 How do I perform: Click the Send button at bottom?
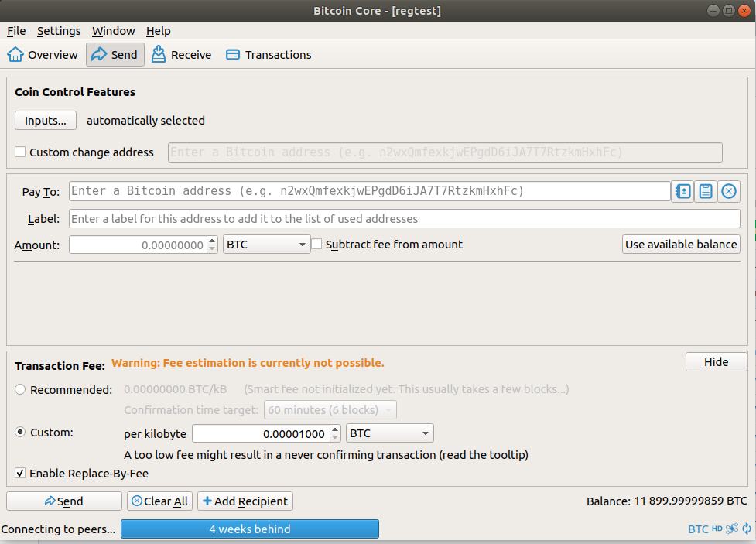coord(63,501)
